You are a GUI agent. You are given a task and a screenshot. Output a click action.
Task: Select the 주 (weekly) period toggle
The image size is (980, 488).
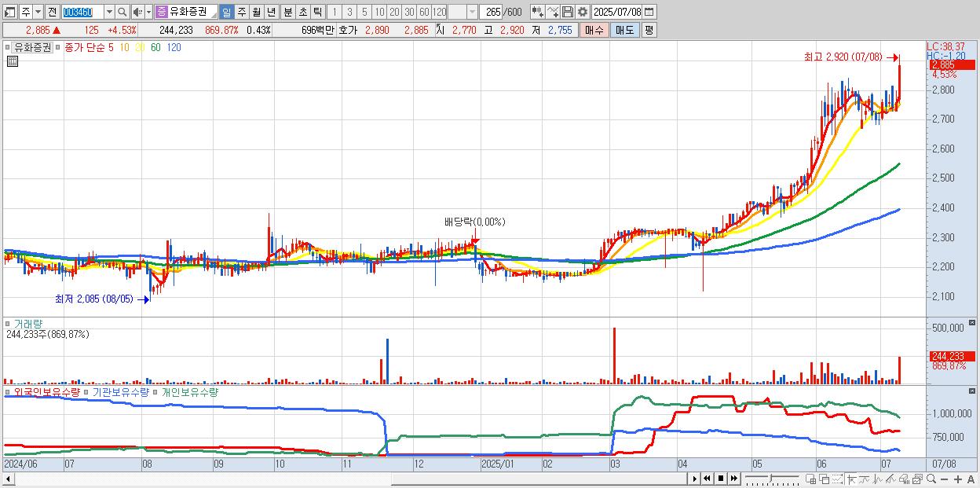tap(241, 12)
